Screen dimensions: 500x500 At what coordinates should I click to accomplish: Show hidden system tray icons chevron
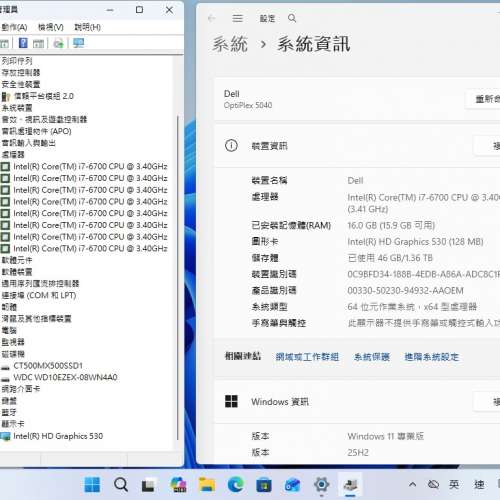(x=412, y=484)
